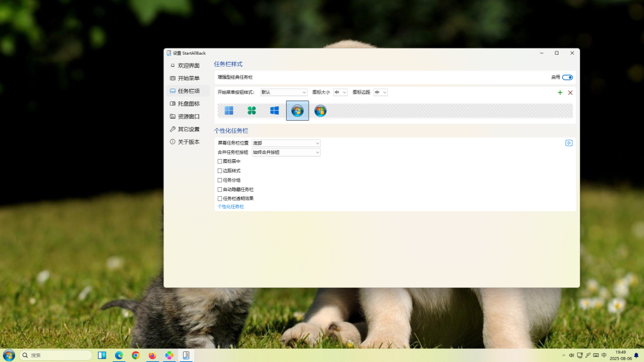
Task: Select the last Windows 7 orb icon
Action: point(320,111)
